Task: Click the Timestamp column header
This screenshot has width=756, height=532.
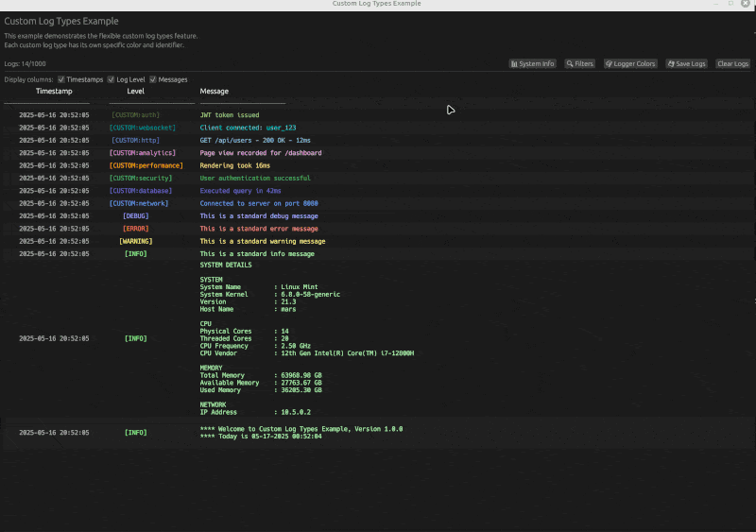Action: click(53, 92)
